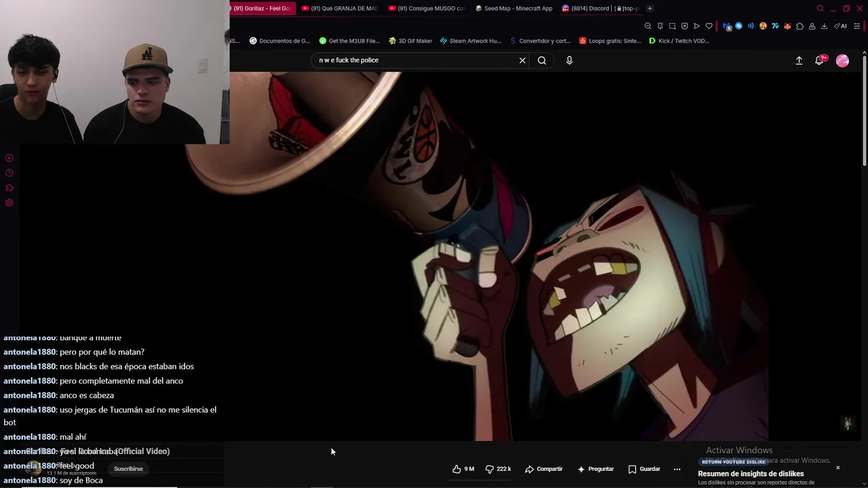Bookmark page with the heart icon
Viewport: 868px width, 488px height.
[x=709, y=26]
